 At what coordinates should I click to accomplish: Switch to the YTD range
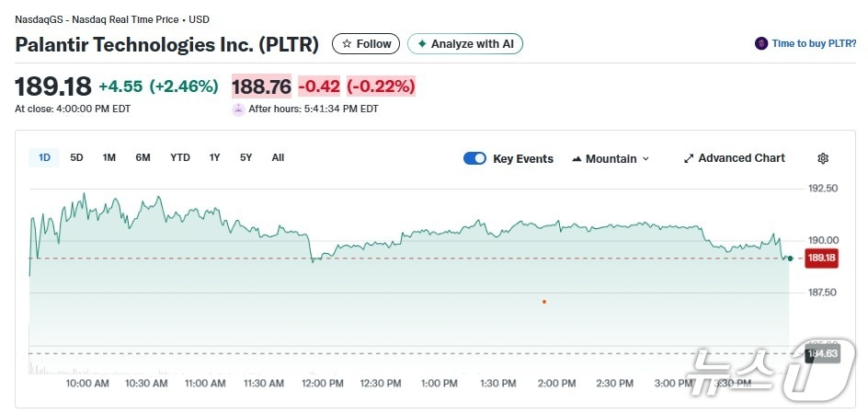[180, 157]
